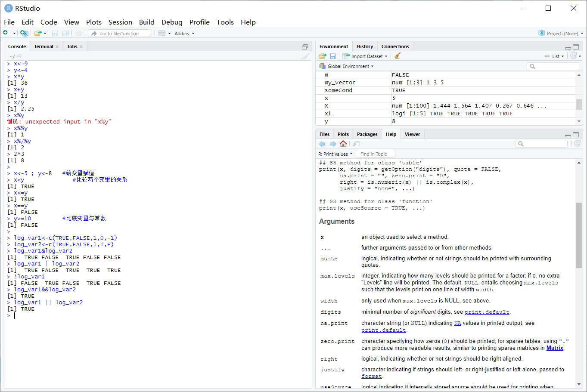View the current working directory arrow
587x392 pixels.
19,56
